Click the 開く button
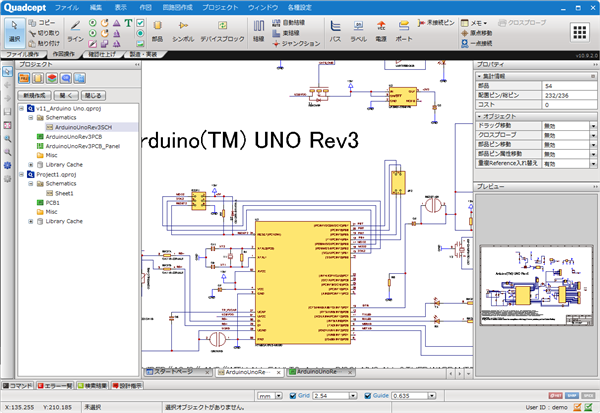 point(66,95)
